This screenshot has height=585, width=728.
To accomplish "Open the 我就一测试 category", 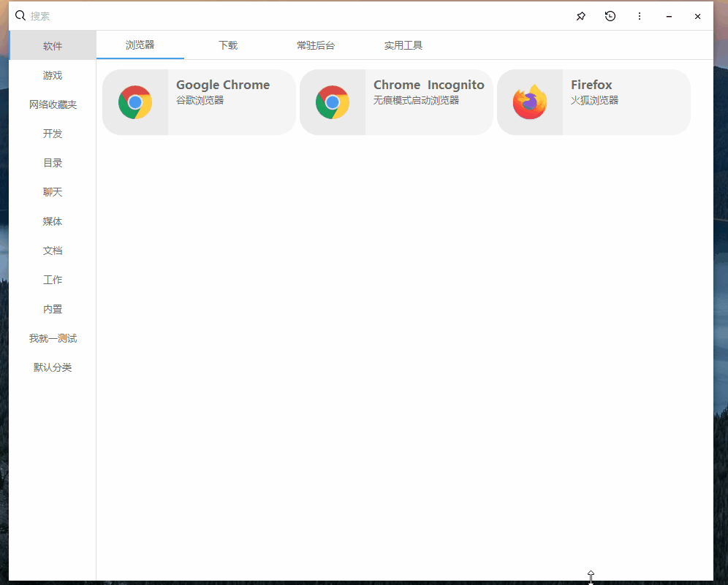I will pos(53,338).
